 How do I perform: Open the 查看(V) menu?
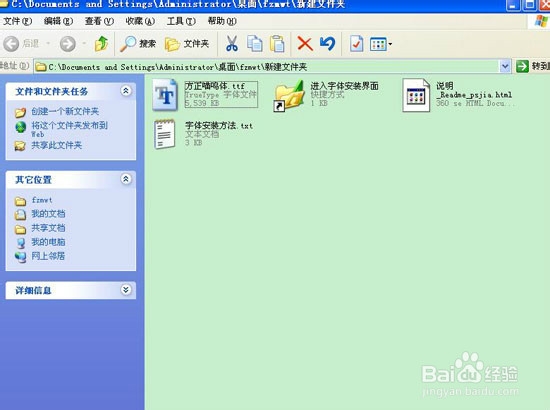coord(99,21)
